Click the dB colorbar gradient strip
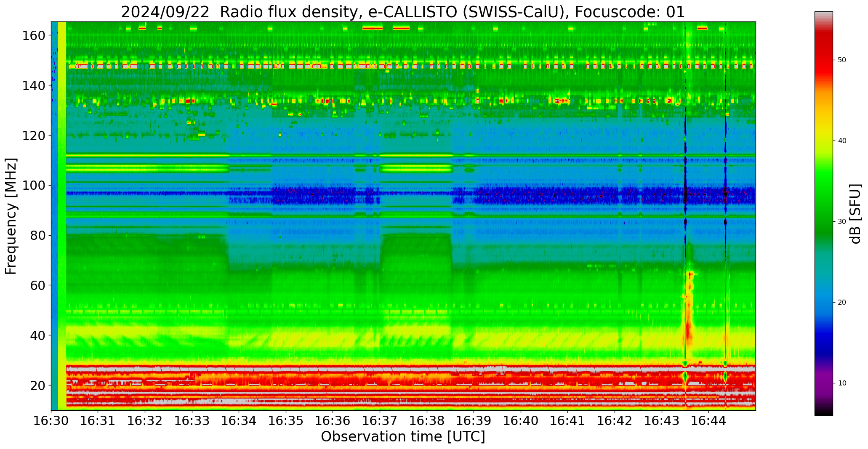This screenshot has width=868, height=449. click(823, 213)
